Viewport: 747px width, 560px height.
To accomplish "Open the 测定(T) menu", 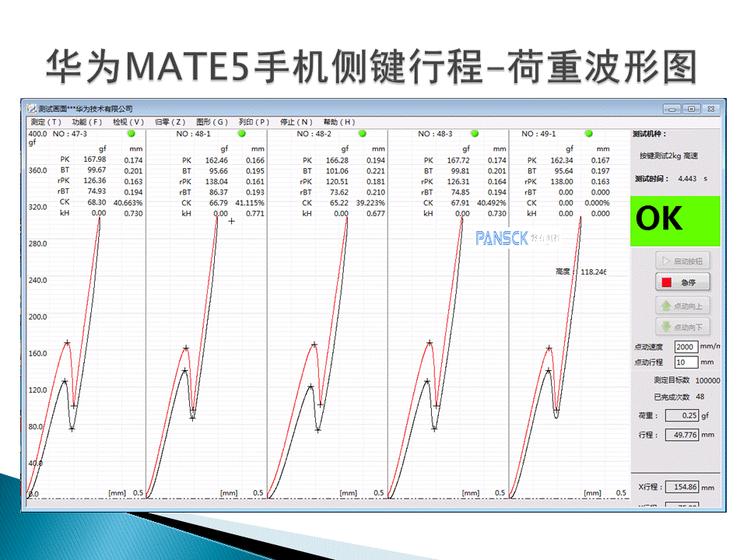I will pyautogui.click(x=46, y=122).
